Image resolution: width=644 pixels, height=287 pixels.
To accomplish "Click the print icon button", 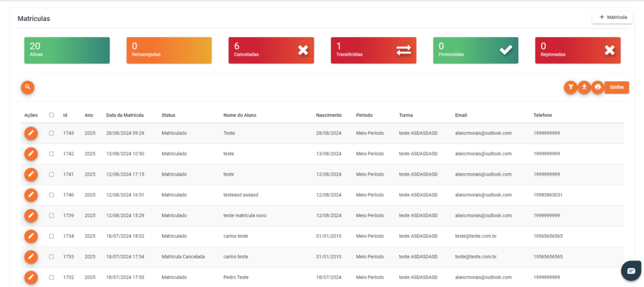I will [x=597, y=87].
